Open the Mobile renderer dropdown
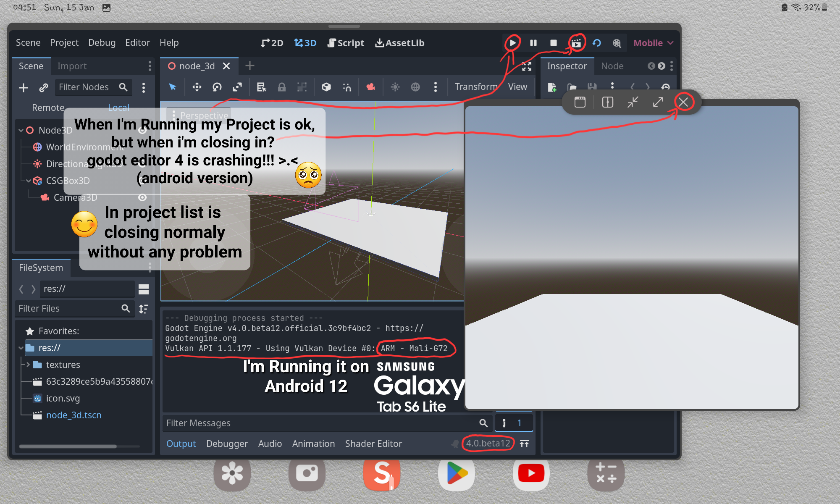This screenshot has width=840, height=504. tap(653, 43)
